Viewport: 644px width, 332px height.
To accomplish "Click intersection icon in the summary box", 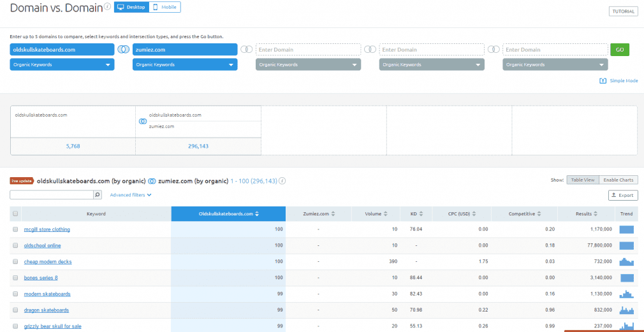I will click(143, 122).
